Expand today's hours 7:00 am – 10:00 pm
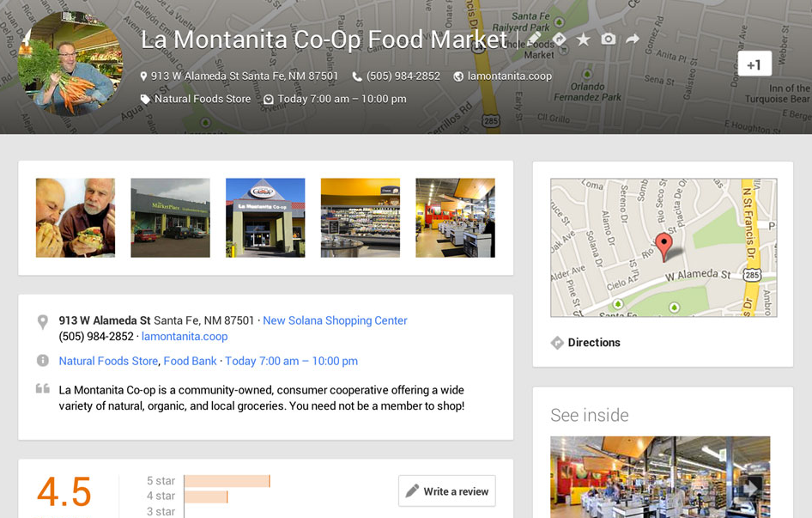Screen dimensions: 812x518 291,361
